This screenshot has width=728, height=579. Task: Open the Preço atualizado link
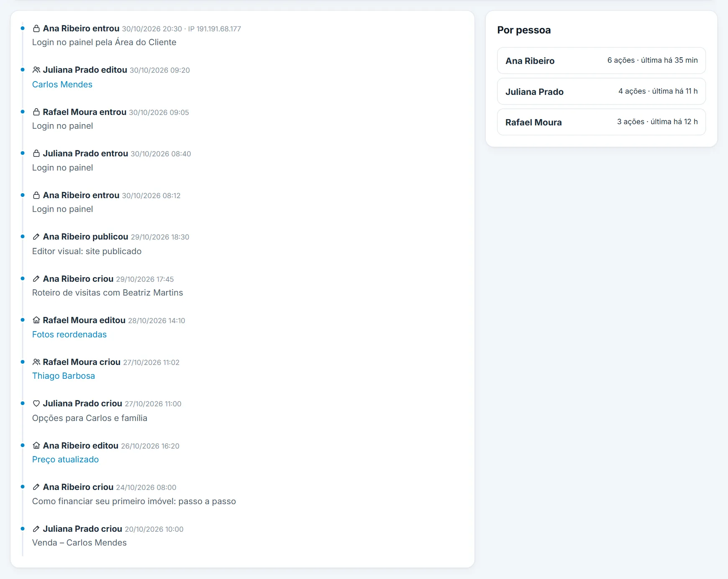tap(65, 459)
